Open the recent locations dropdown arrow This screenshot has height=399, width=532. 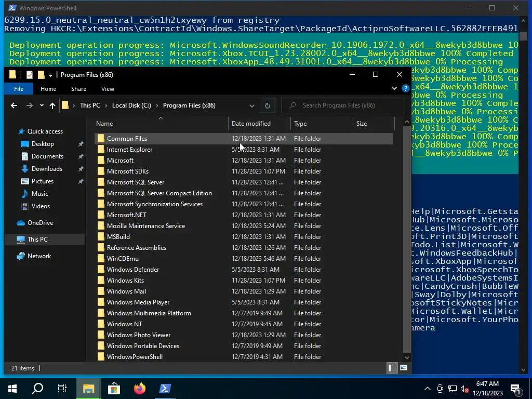coord(42,105)
